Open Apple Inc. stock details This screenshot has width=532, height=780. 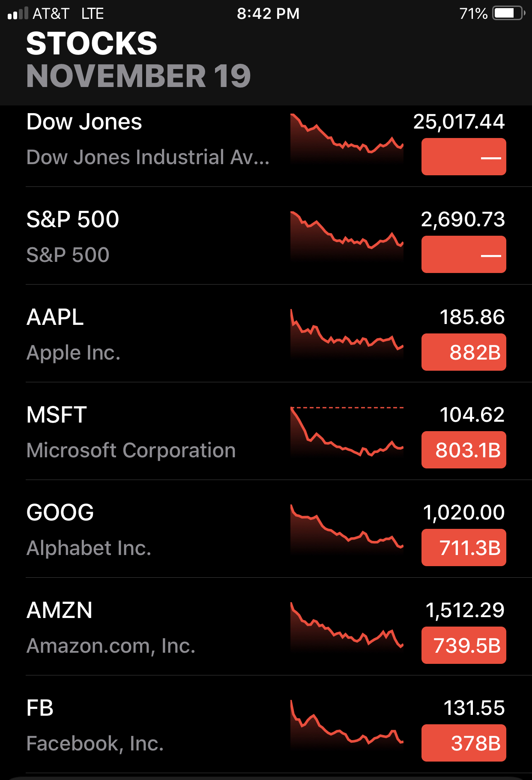pos(74,352)
